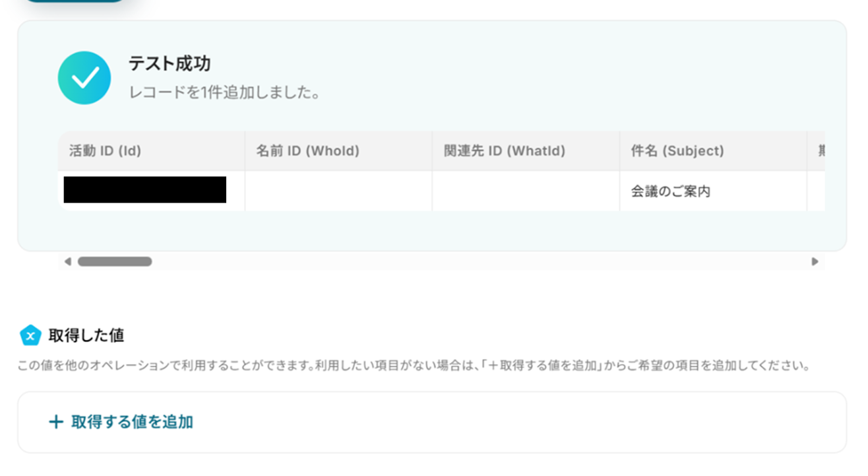Select the 件名 (Subject) column header
Viewport: 868px width, 476px height.
click(713, 151)
